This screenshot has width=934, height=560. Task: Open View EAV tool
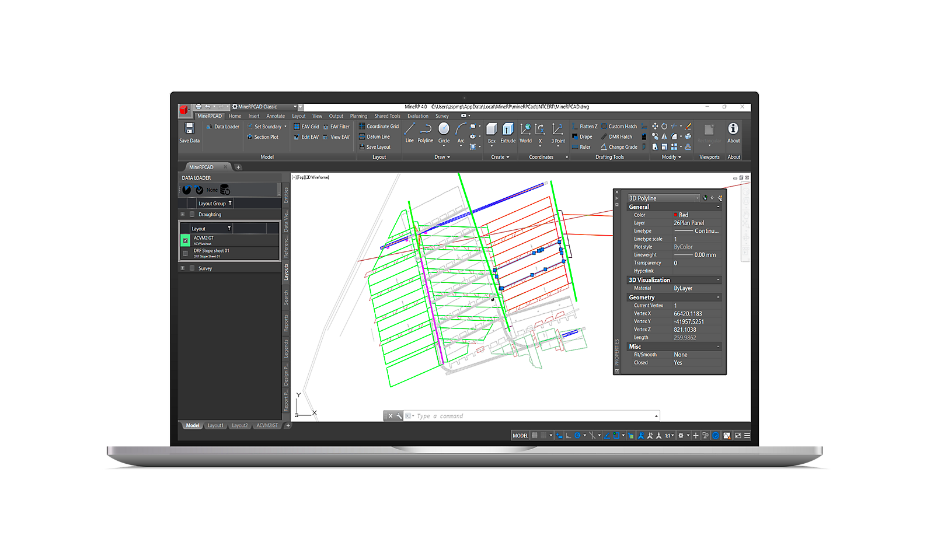point(336,137)
